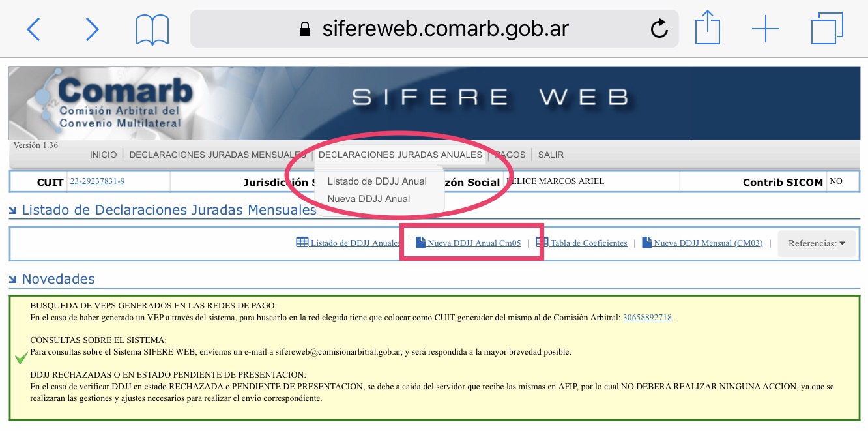This screenshot has width=868, height=431.
Task: Select Listado de DDJJ Anual from dropdown
Action: pos(377,181)
